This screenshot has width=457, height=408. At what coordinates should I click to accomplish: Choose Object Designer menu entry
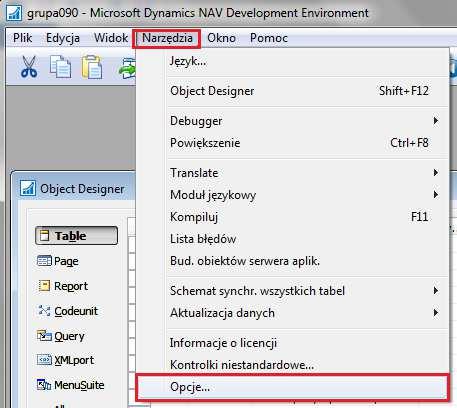tap(292, 91)
